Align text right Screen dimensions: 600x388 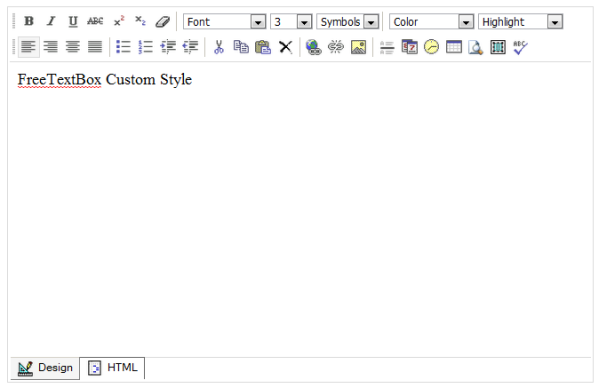[51, 47]
